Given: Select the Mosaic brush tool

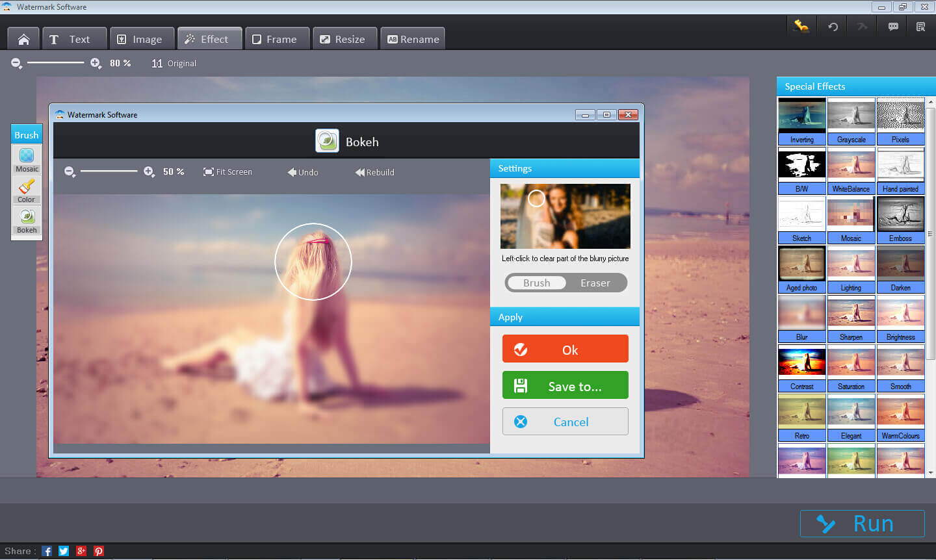Looking at the screenshot, I should [x=27, y=159].
